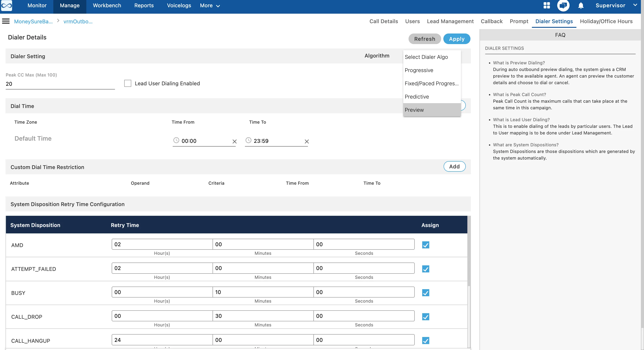Click the clock icon beside 00:00

pyautogui.click(x=176, y=140)
